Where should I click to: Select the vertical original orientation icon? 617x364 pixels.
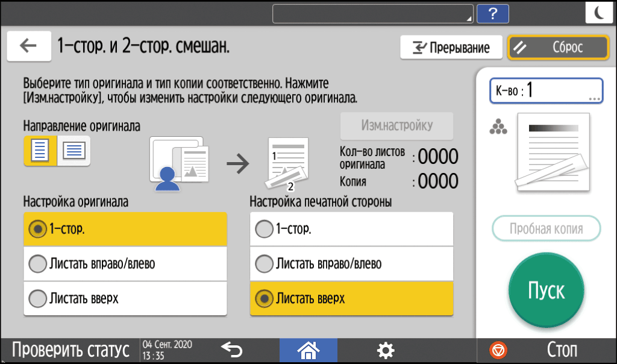click(x=39, y=150)
